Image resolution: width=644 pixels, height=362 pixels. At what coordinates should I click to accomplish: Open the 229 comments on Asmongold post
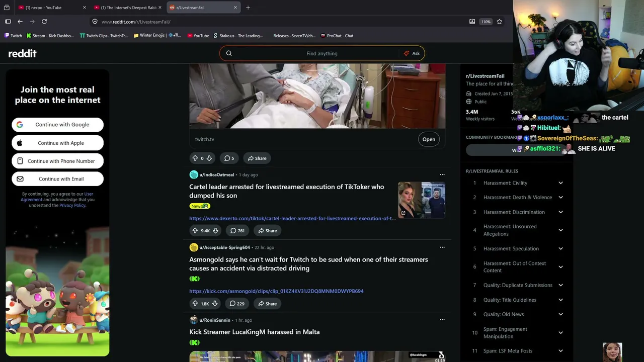pyautogui.click(x=237, y=304)
